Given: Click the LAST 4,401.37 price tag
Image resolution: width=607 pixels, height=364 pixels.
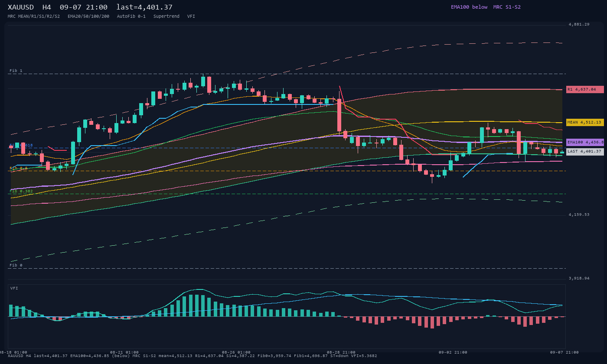Looking at the screenshot, I should (585, 152).
